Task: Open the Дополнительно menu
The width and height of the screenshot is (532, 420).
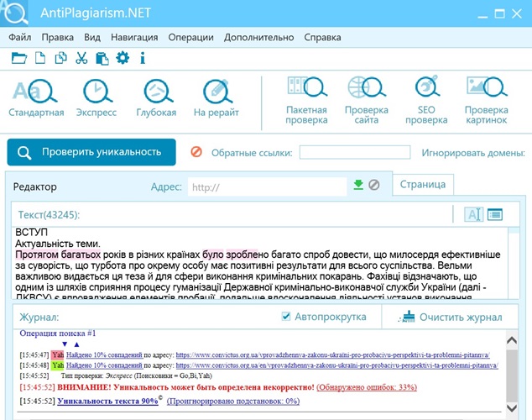Action: tap(259, 37)
